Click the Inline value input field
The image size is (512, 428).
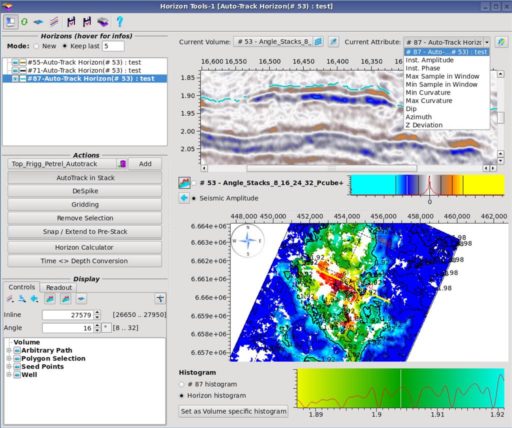[x=68, y=315]
